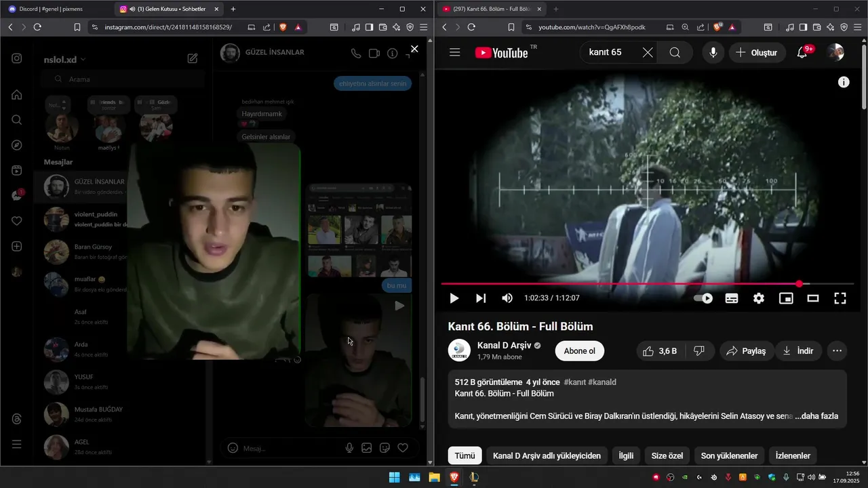Screen dimensions: 868x488
Task: Open the Windows Start menu
Action: tap(394, 477)
